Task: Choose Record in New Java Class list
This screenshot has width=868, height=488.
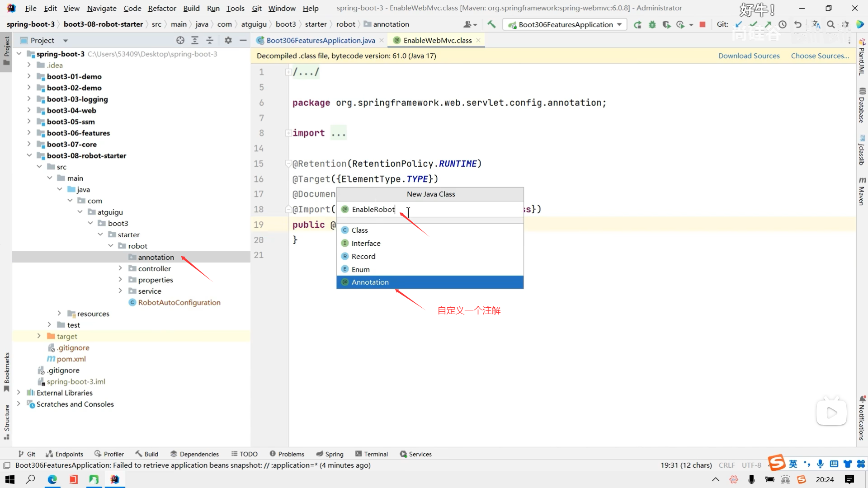Action: (x=363, y=256)
